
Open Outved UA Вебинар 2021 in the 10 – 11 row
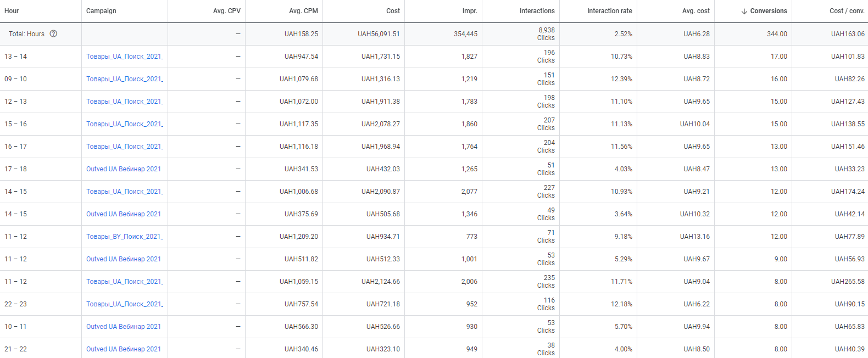[124, 327]
